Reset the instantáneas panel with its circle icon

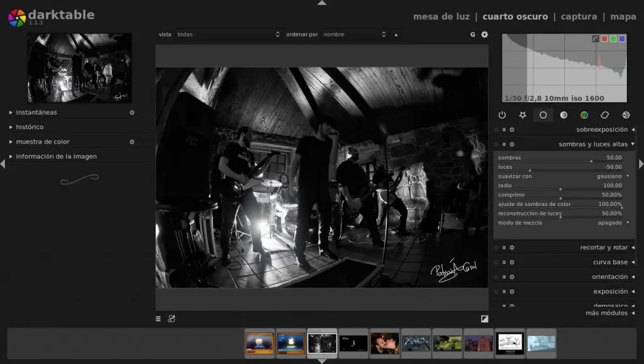click(x=132, y=112)
